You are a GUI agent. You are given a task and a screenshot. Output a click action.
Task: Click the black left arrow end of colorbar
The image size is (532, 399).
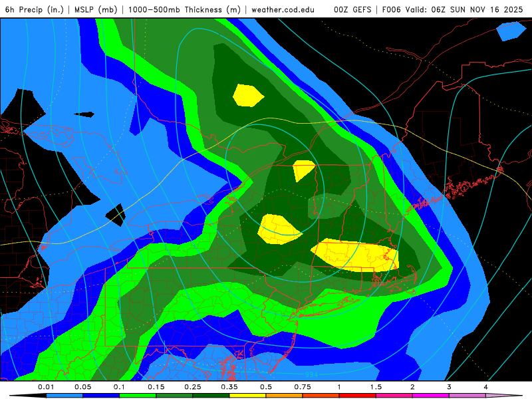click(x=28, y=396)
